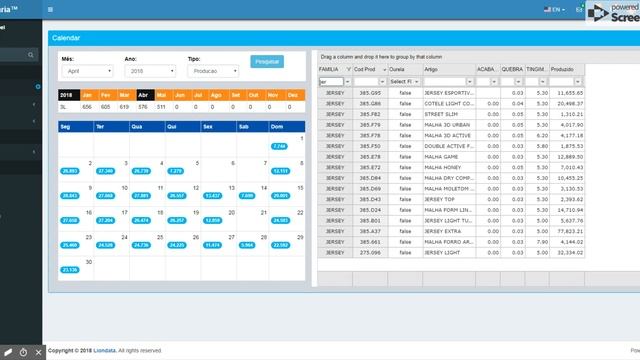Click the March total value 619

tap(124, 107)
